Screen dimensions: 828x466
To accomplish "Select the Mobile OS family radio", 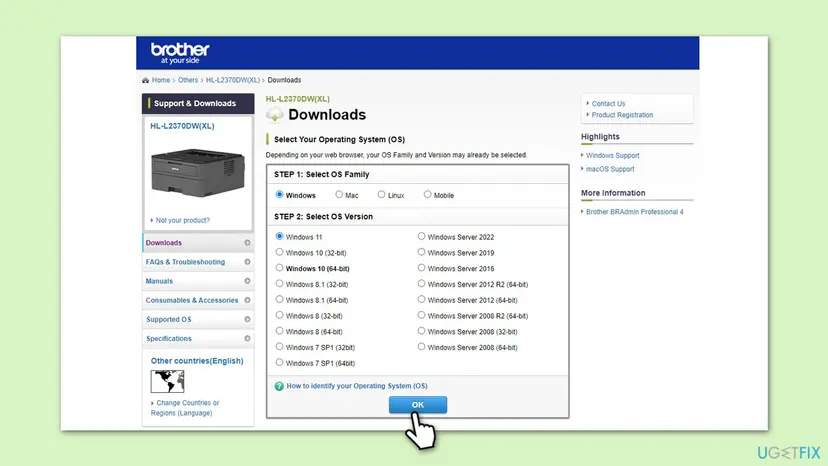I will (427, 194).
